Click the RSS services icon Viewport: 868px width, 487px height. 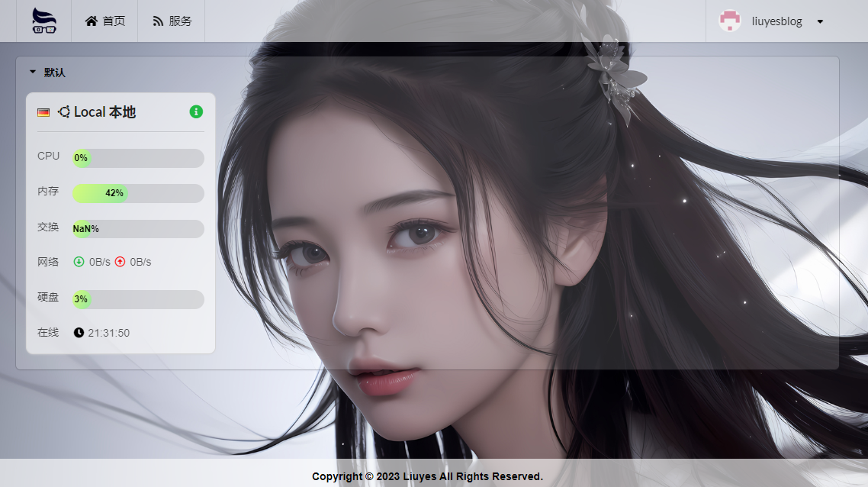158,21
